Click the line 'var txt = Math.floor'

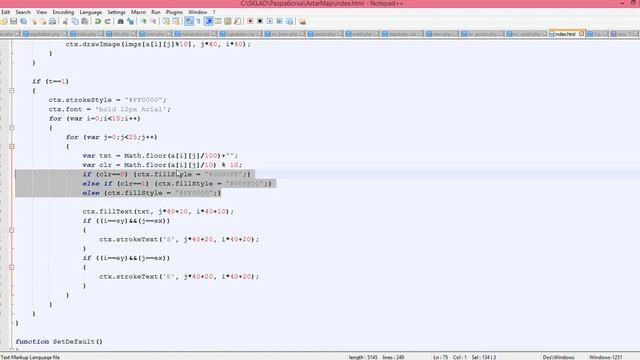point(160,156)
